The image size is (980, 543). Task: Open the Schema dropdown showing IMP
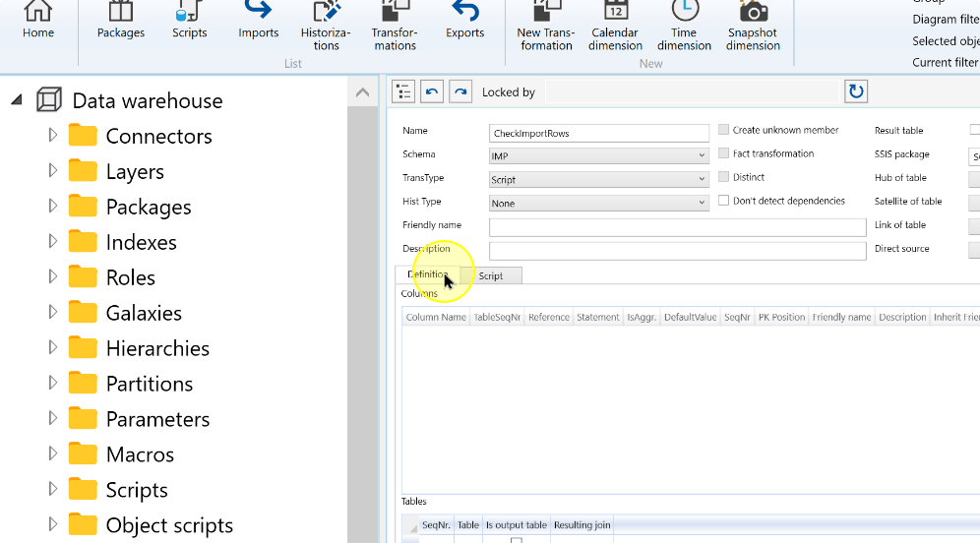[x=599, y=155]
